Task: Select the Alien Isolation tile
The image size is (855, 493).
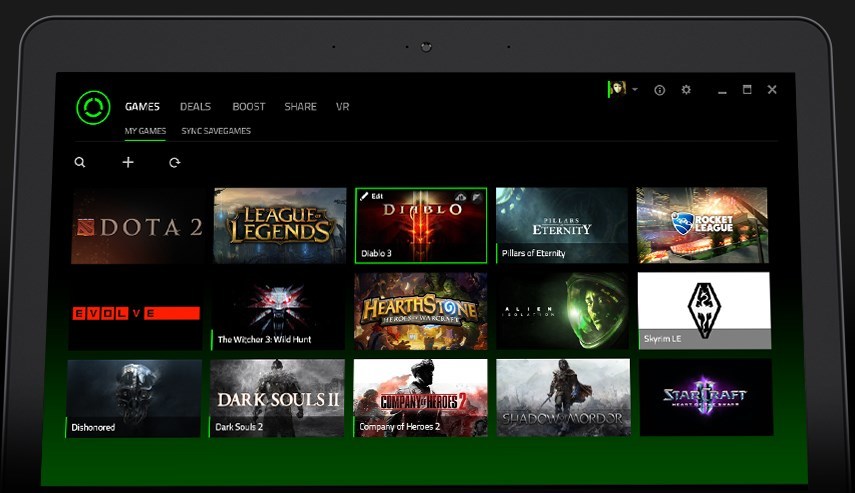Action: (x=563, y=311)
